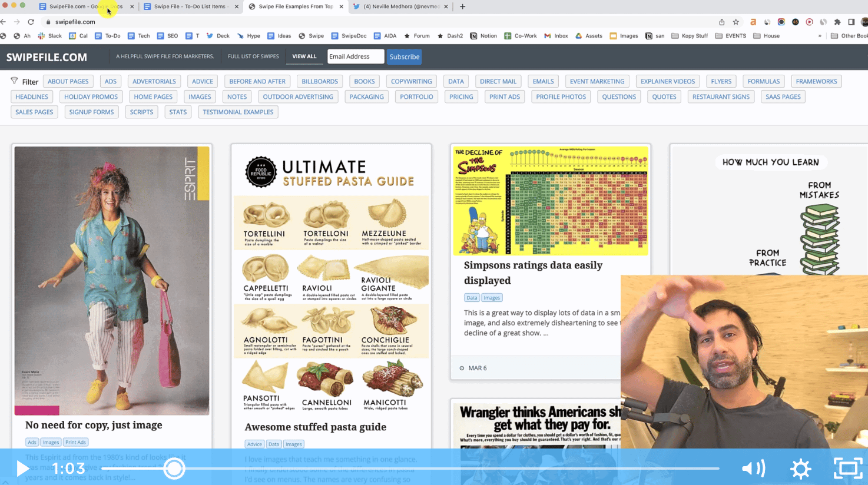868x485 pixels.
Task: Filter by ADVERTORIALS tag
Action: [154, 81]
